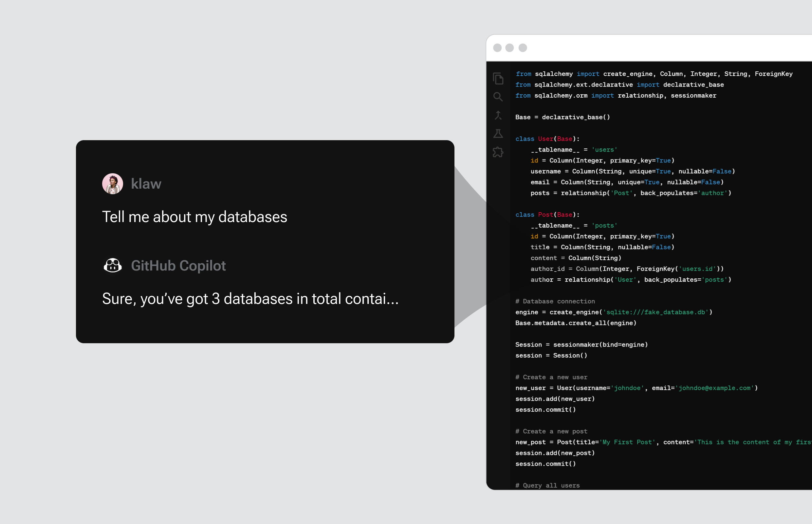
Task: Click the '# Query all users' comment
Action: pyautogui.click(x=547, y=486)
